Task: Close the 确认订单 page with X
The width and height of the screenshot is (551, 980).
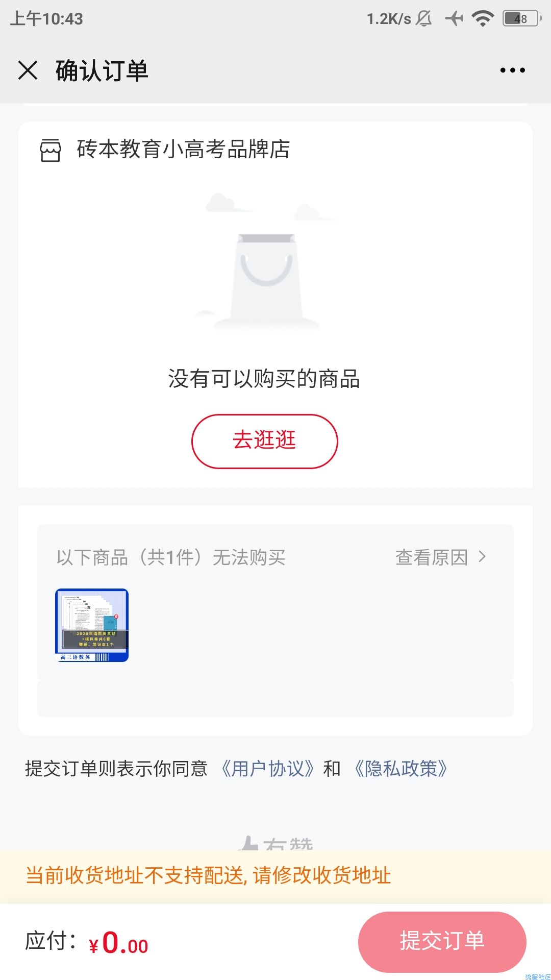Action: click(28, 70)
